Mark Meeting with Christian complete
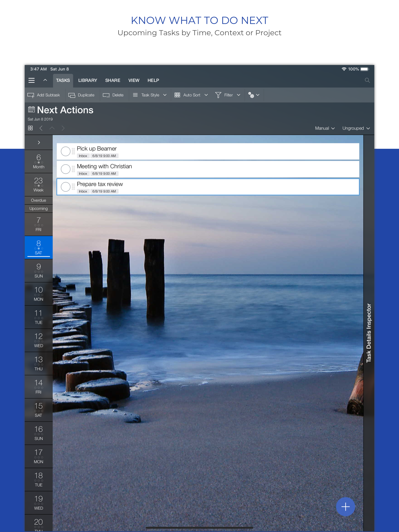The image size is (399, 532). 65,169
